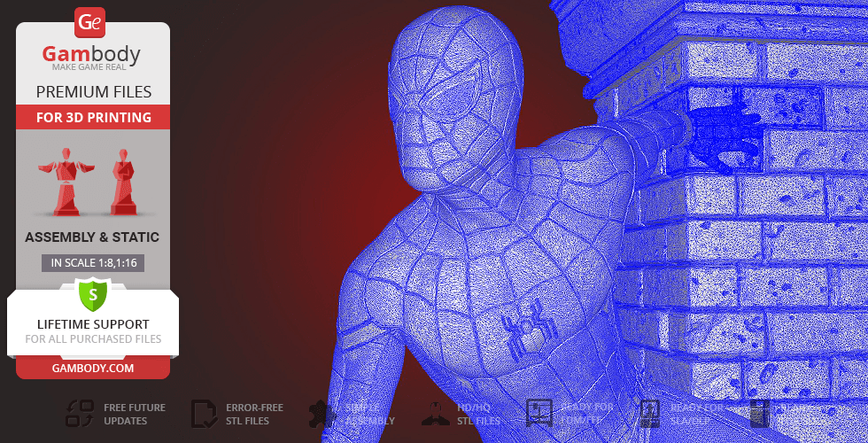Click the Error-Free STL Files icon

coord(205,414)
